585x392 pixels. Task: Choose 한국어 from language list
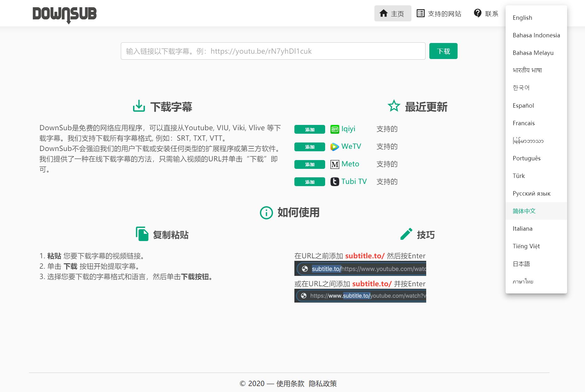(536, 88)
